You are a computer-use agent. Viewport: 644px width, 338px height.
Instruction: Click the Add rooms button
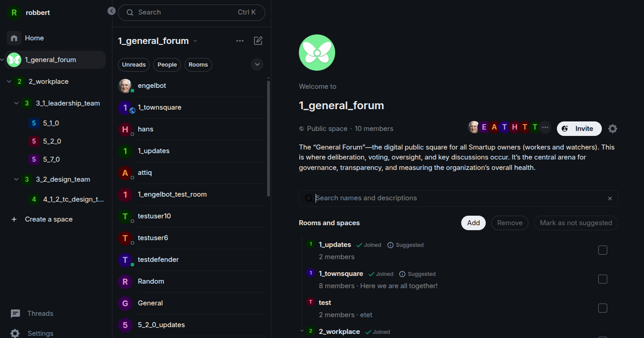(473, 223)
